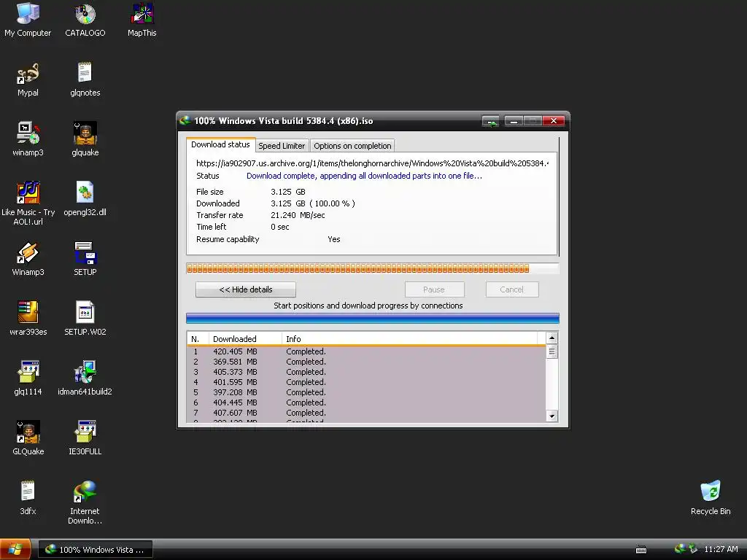Select the CATALOGO disc icon
Screen dimensions: 747x560
pos(85,19)
